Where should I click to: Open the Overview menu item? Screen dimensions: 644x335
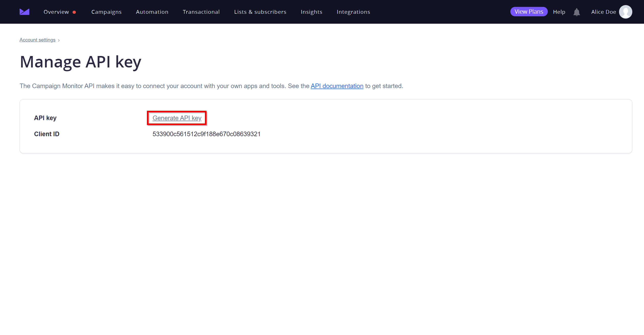56,12
